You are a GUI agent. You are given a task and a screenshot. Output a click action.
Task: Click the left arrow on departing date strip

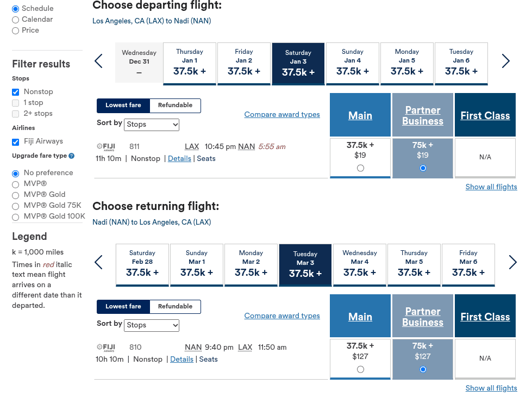tap(98, 61)
